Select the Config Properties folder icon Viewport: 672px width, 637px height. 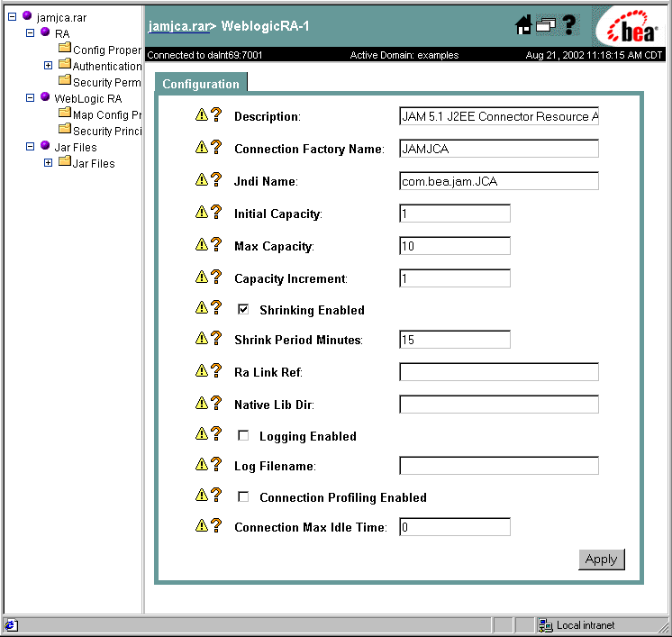point(65,48)
